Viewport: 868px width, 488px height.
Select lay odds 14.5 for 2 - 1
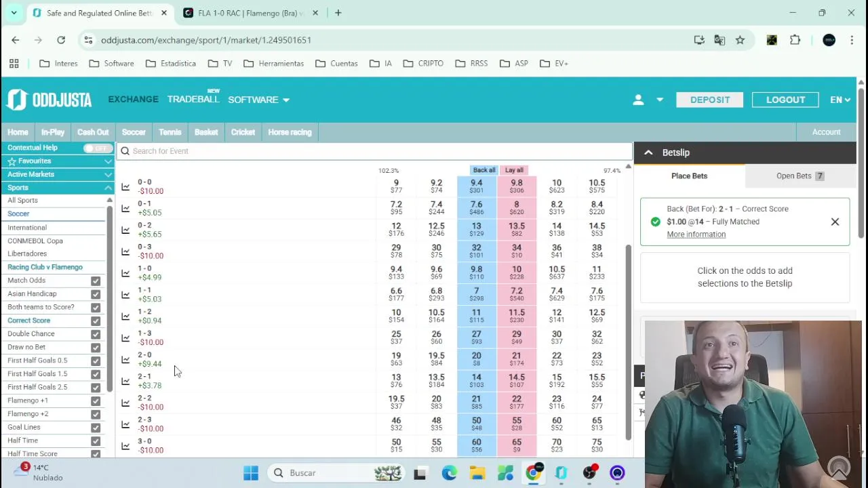(x=517, y=381)
